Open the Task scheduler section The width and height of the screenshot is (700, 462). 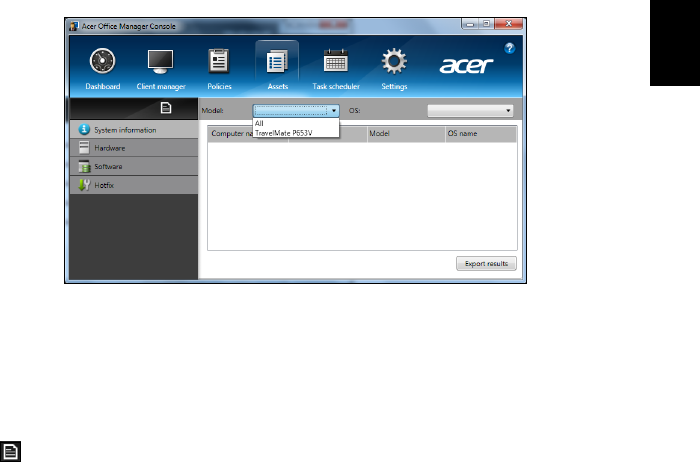(336, 69)
